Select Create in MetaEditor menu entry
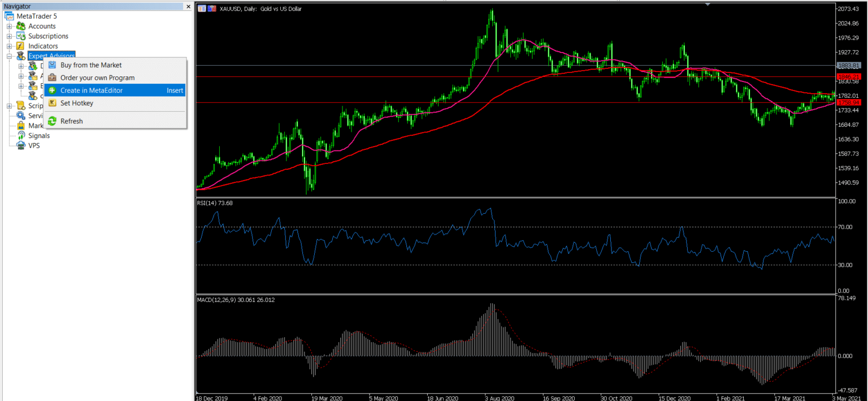The height and width of the screenshot is (401, 868). [x=90, y=90]
